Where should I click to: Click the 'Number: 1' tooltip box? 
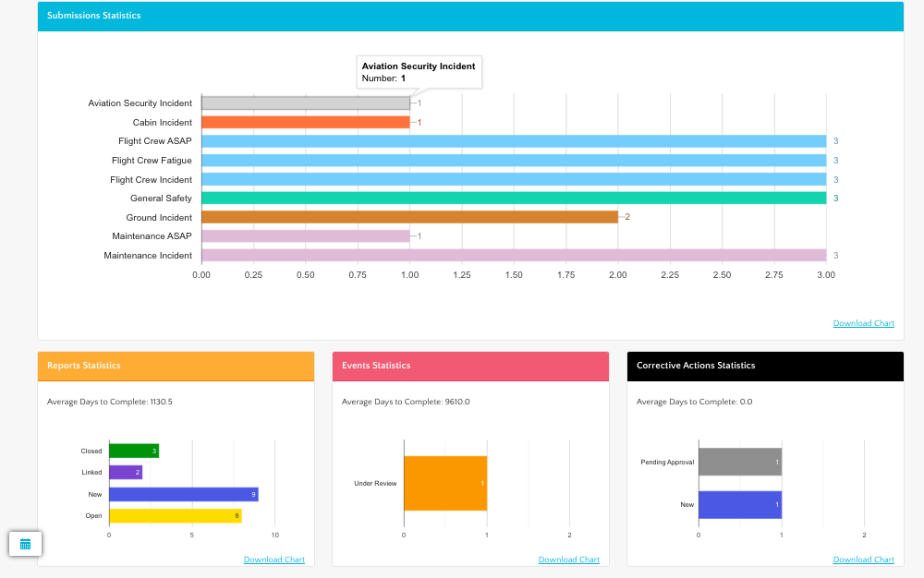coord(419,72)
